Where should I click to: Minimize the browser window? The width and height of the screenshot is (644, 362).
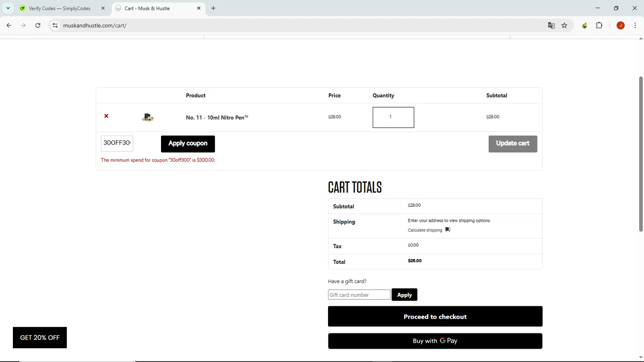click(x=598, y=8)
